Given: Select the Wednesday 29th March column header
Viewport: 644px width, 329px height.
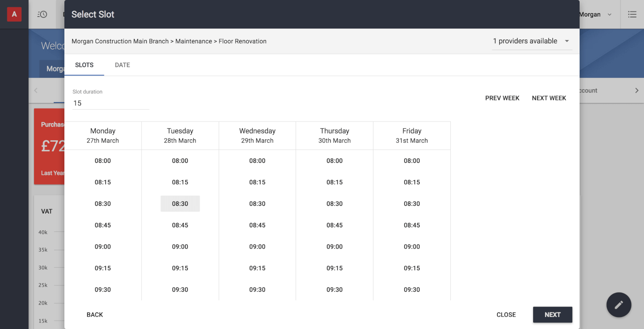Looking at the screenshot, I should tap(258, 136).
